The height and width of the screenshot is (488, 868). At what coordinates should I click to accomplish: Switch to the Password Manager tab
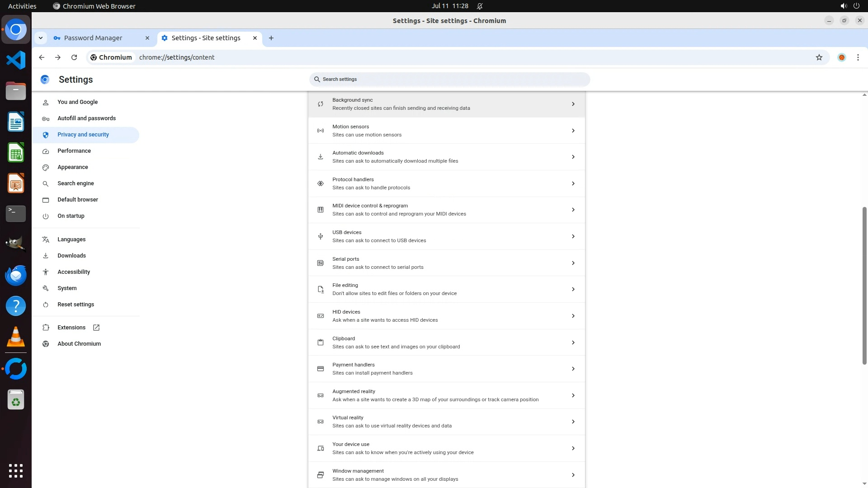pos(93,38)
